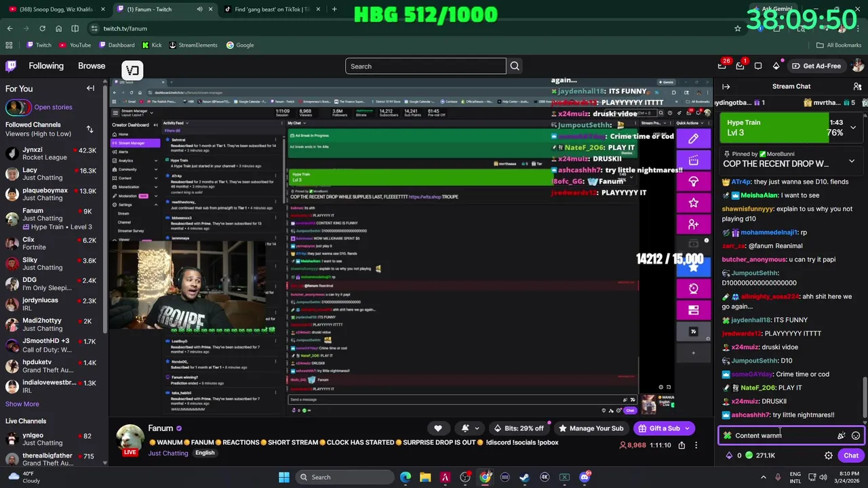Viewport: 868px width, 488px height.
Task: Open Chrome app from the Windows taskbar
Action: [x=485, y=477]
